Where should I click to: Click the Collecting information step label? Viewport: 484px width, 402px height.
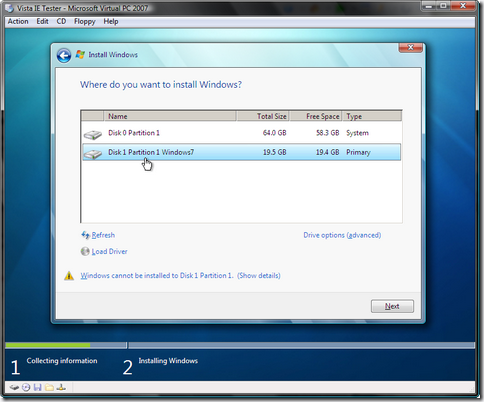(x=62, y=361)
